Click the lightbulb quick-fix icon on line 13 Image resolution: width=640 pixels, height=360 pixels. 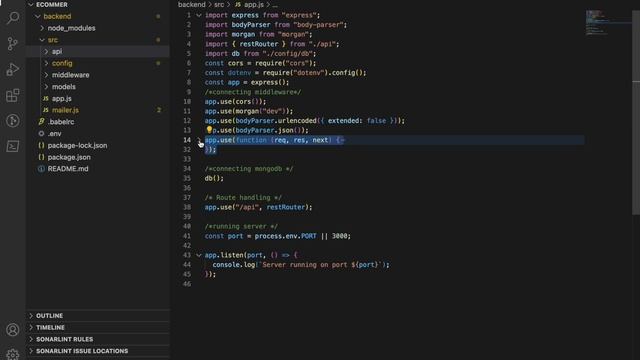click(x=209, y=130)
